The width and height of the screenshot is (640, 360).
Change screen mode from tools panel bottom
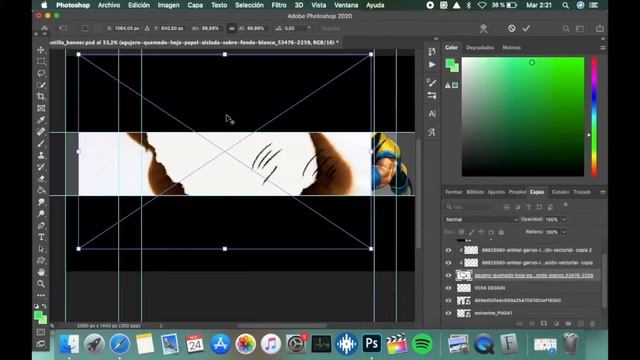click(41, 344)
